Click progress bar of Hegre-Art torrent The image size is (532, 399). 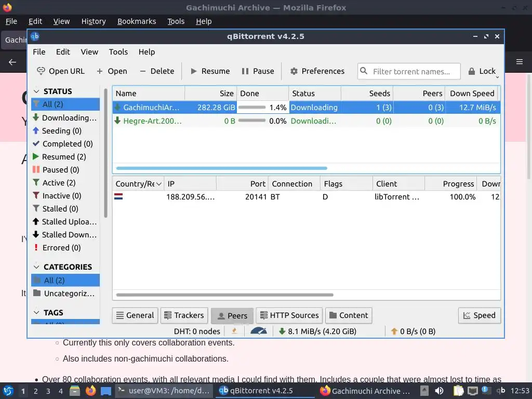(x=252, y=121)
